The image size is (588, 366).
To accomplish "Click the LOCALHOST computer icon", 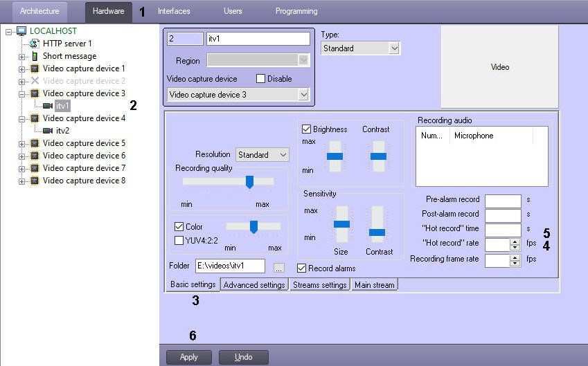I will [21, 31].
